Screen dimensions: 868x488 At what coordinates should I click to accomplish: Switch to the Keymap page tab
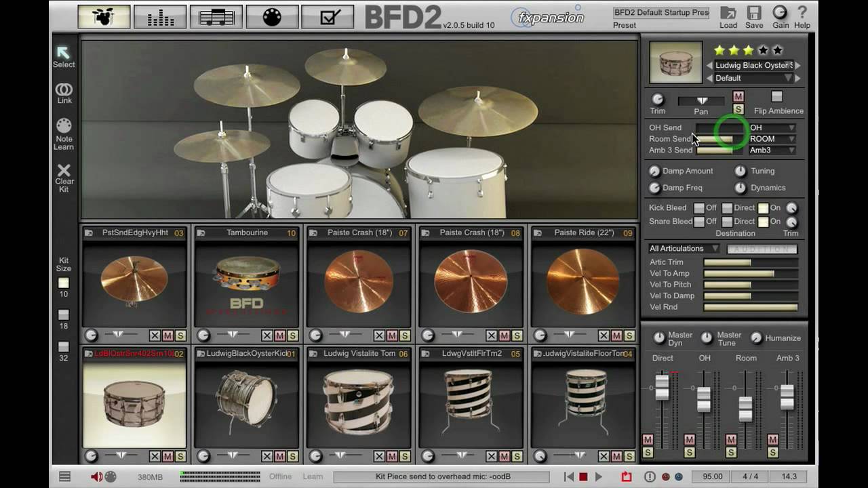coord(272,16)
